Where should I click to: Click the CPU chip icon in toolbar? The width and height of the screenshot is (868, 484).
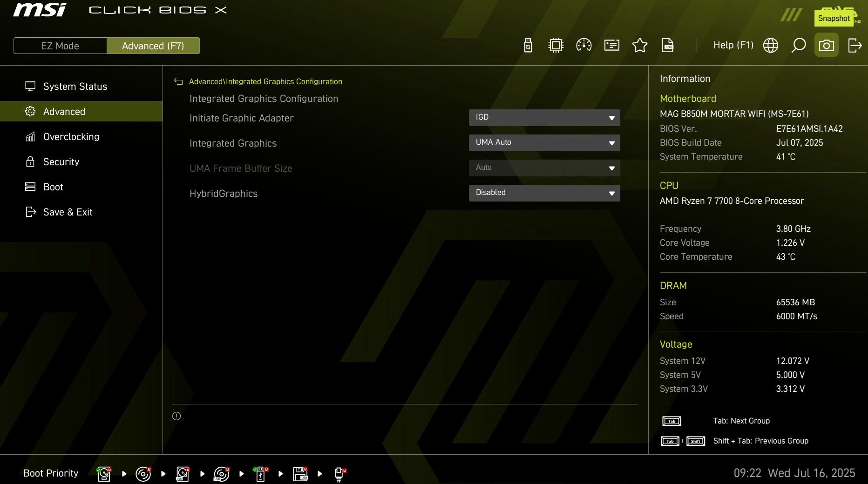(556, 45)
